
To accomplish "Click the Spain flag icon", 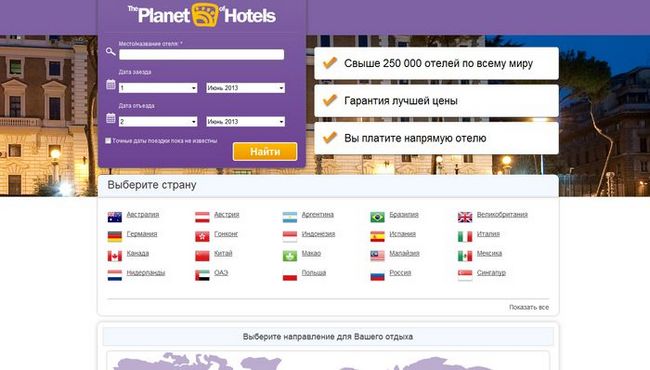I will [377, 236].
